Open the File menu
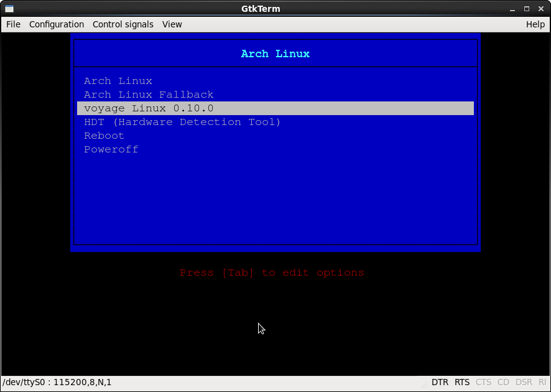This screenshot has width=551, height=392. tap(13, 24)
